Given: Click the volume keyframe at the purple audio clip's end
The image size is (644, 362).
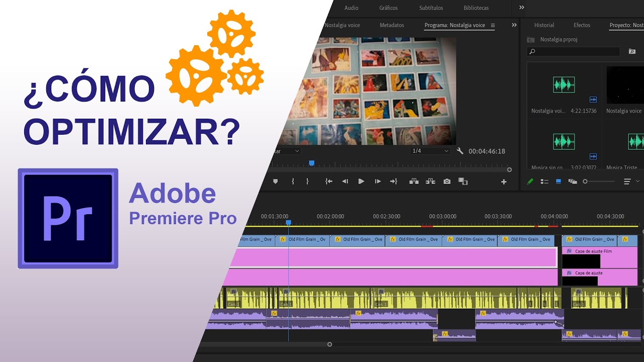Looking at the screenshot, I should pos(556,322).
